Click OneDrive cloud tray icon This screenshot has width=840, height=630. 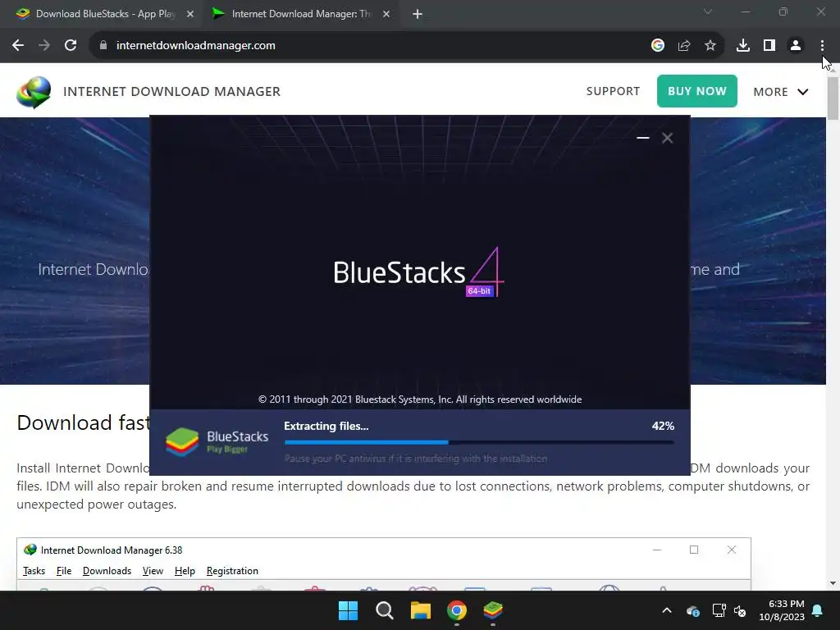click(692, 610)
